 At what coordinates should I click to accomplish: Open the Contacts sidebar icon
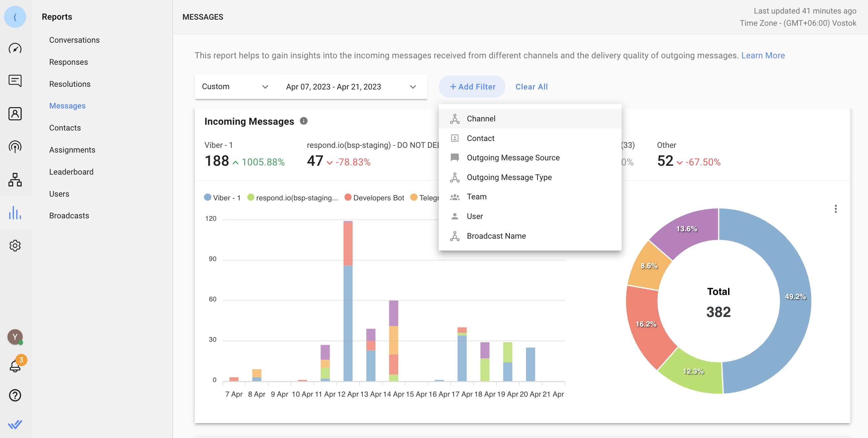(x=15, y=114)
